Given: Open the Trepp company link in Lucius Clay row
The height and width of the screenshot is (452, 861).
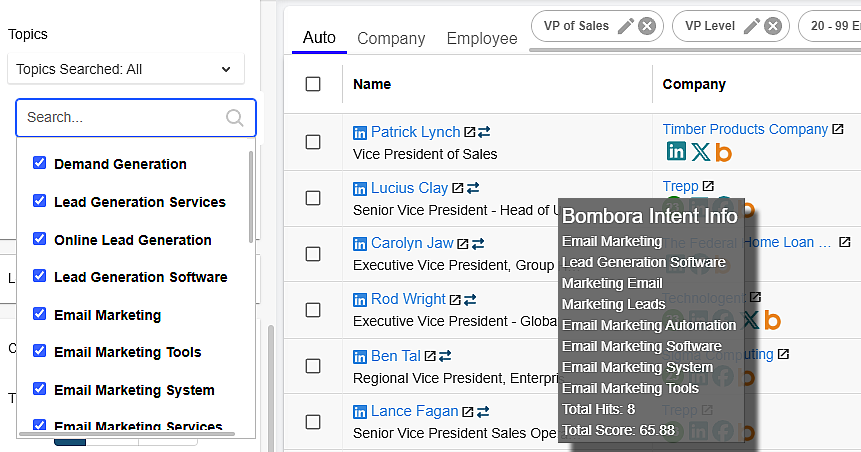Looking at the screenshot, I should point(680,186).
